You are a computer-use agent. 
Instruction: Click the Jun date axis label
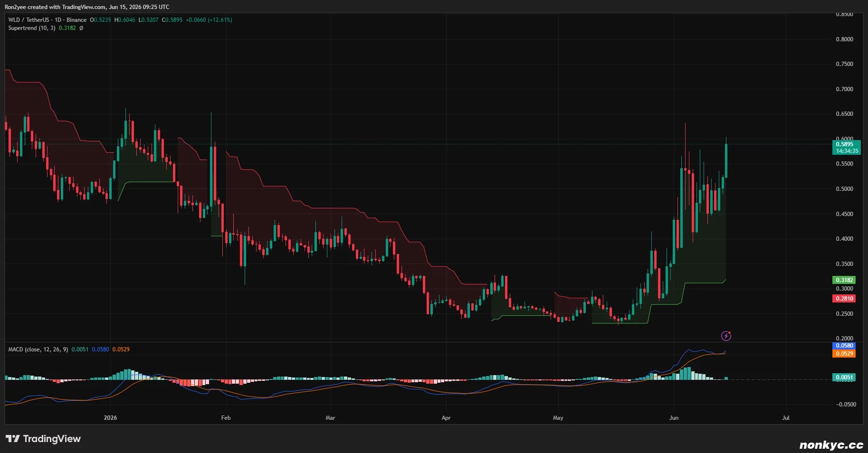tap(674, 418)
